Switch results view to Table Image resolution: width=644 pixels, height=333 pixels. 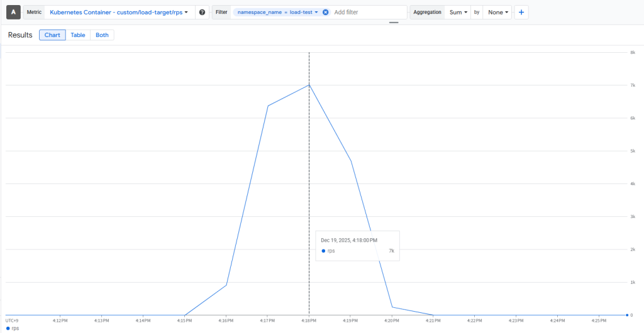(x=78, y=35)
